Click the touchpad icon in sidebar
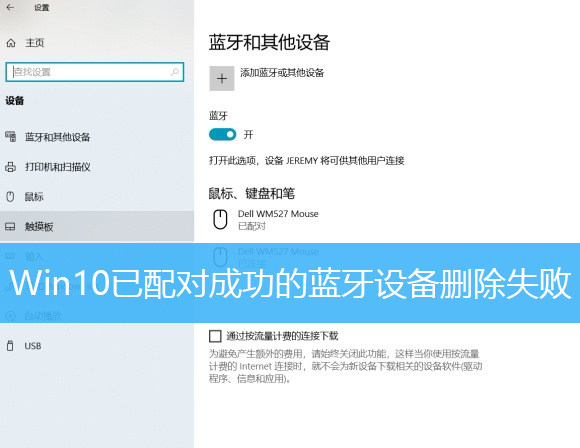This screenshot has height=448, width=580. coord(10,226)
